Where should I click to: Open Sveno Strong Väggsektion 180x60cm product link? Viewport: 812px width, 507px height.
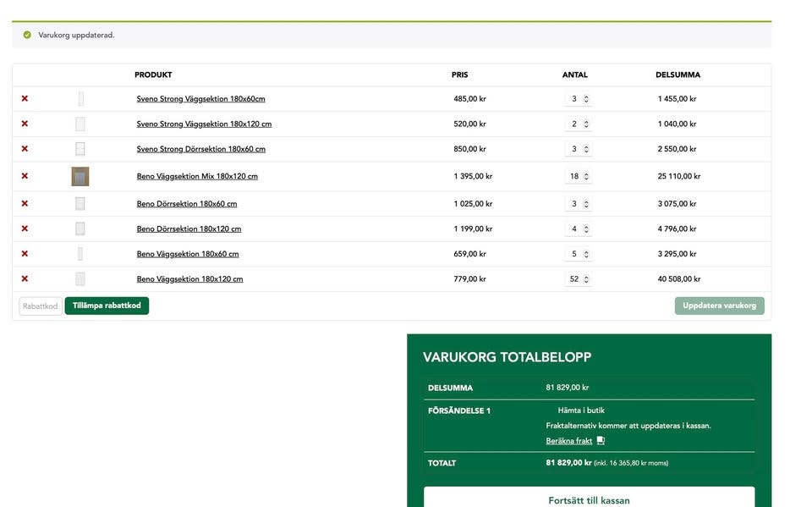pos(201,98)
